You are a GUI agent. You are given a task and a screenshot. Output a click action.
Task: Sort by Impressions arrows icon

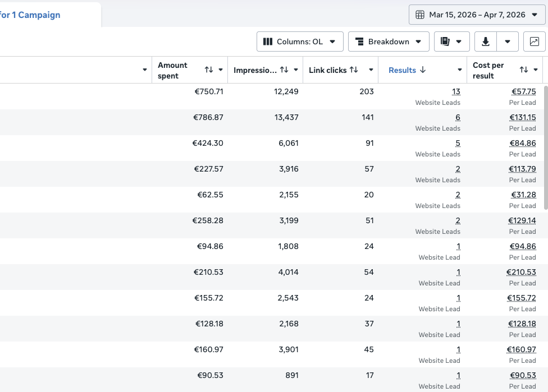coord(284,70)
